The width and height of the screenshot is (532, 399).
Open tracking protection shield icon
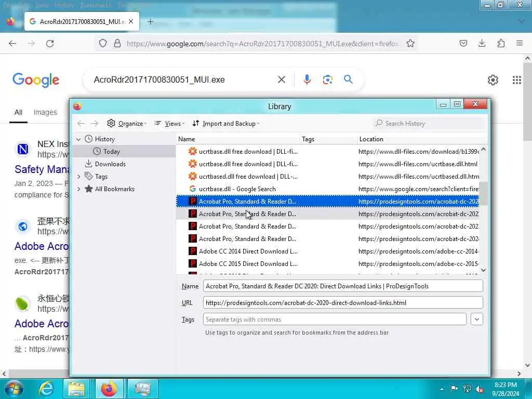(103, 44)
